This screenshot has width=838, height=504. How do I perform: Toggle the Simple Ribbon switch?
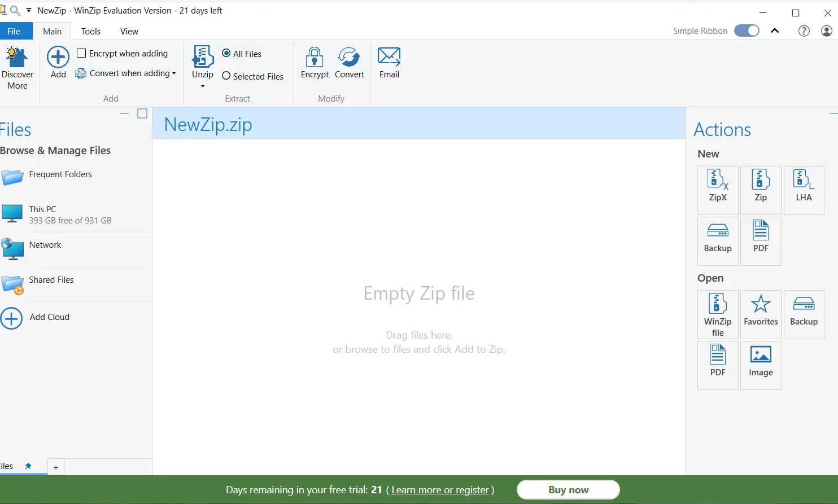coord(747,30)
